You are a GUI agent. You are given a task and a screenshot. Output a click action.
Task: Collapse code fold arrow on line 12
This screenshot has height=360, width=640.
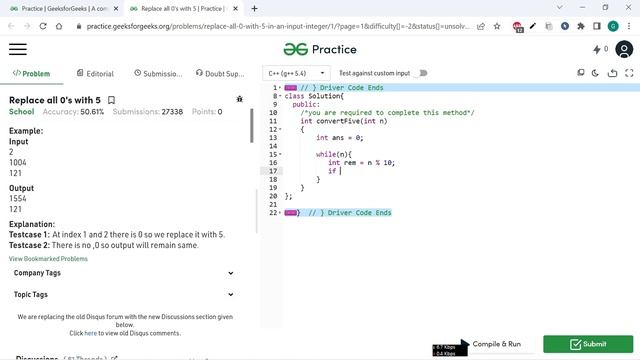(280, 129)
